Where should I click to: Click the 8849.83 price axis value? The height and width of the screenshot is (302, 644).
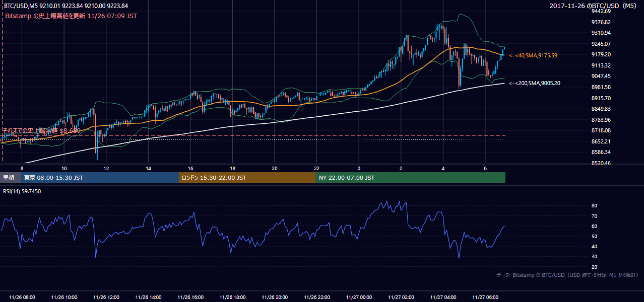601,109
